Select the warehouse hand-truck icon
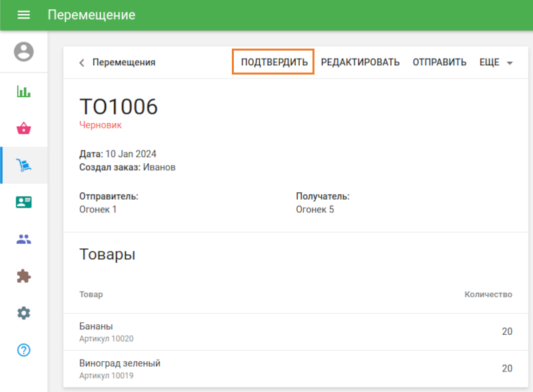Viewport: 533px width, 392px height. coord(24,164)
